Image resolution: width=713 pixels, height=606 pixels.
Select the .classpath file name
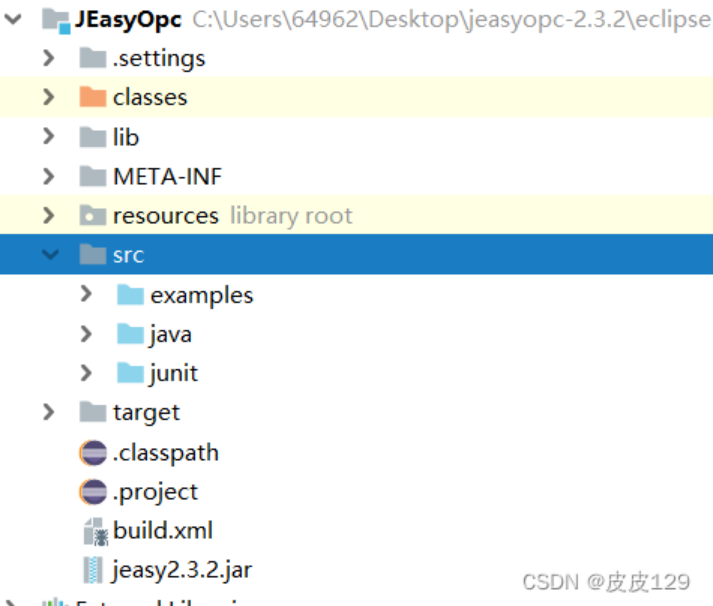[x=166, y=454]
